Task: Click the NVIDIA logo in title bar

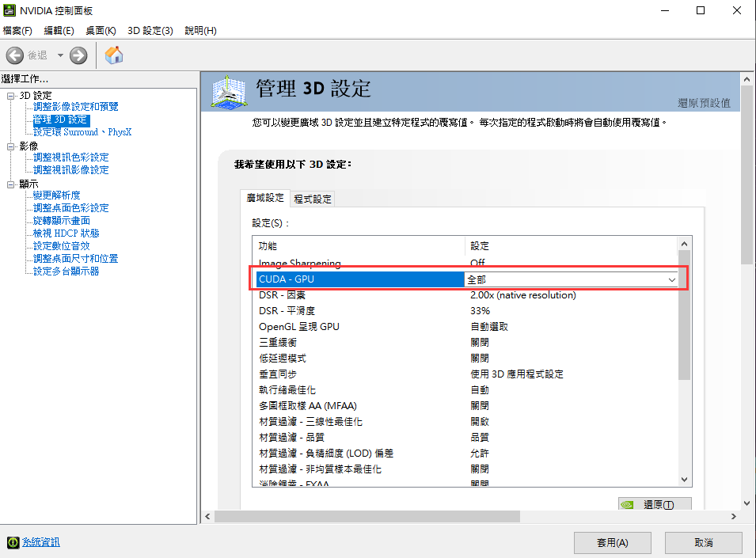Action: [9, 10]
